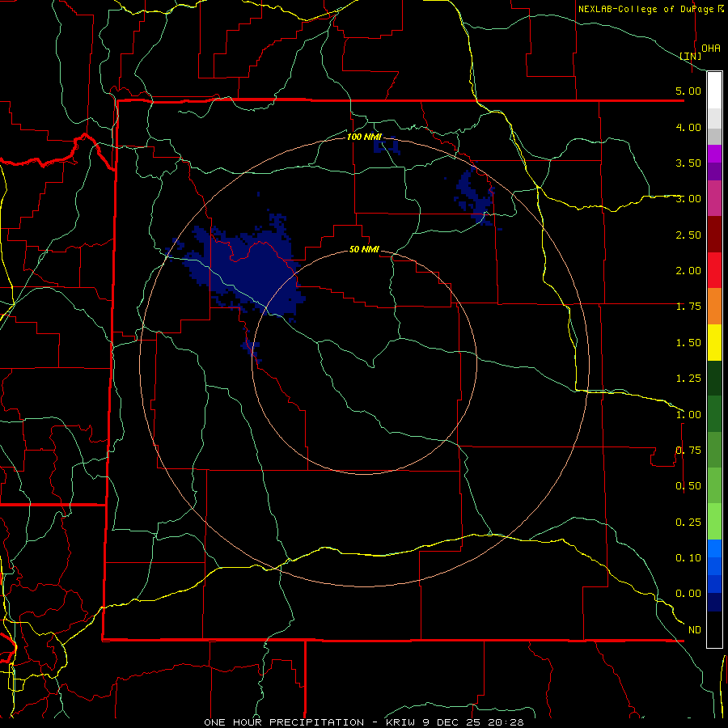Viewport: 728px width, 728px height.
Task: Click the 0.75 legend value
Action: click(688, 451)
